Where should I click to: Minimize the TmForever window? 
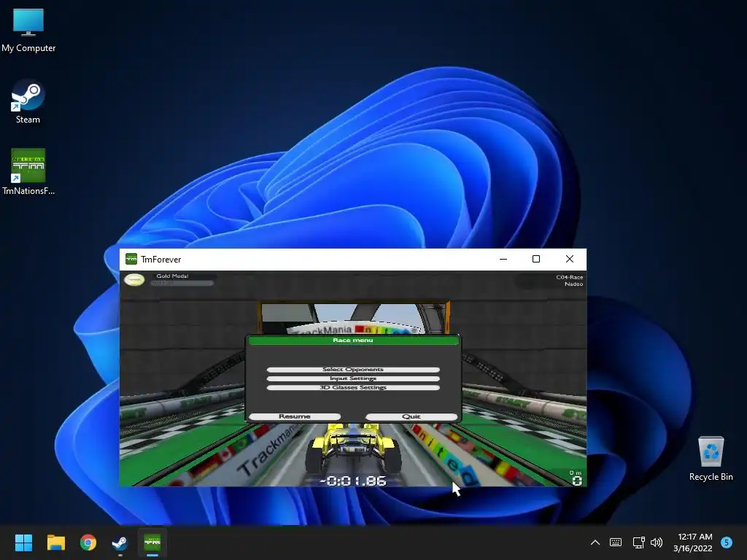503,259
